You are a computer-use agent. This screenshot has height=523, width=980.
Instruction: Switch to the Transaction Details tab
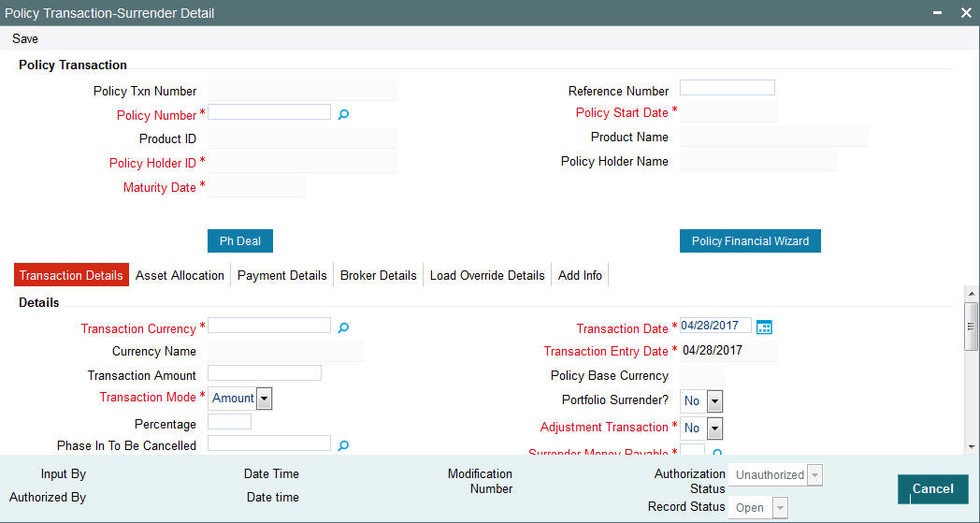point(71,275)
